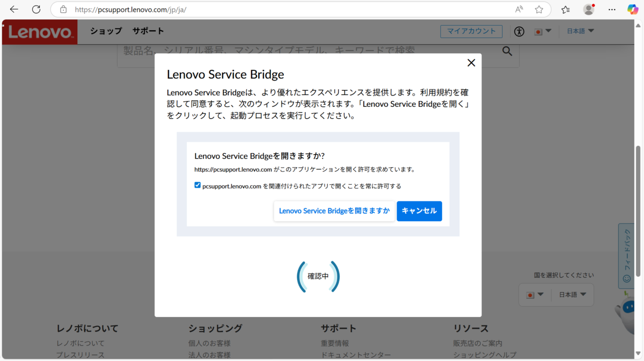The width and height of the screenshot is (644, 361).
Task: Close the Lenovo Service Bridge dialog
Action: click(471, 63)
